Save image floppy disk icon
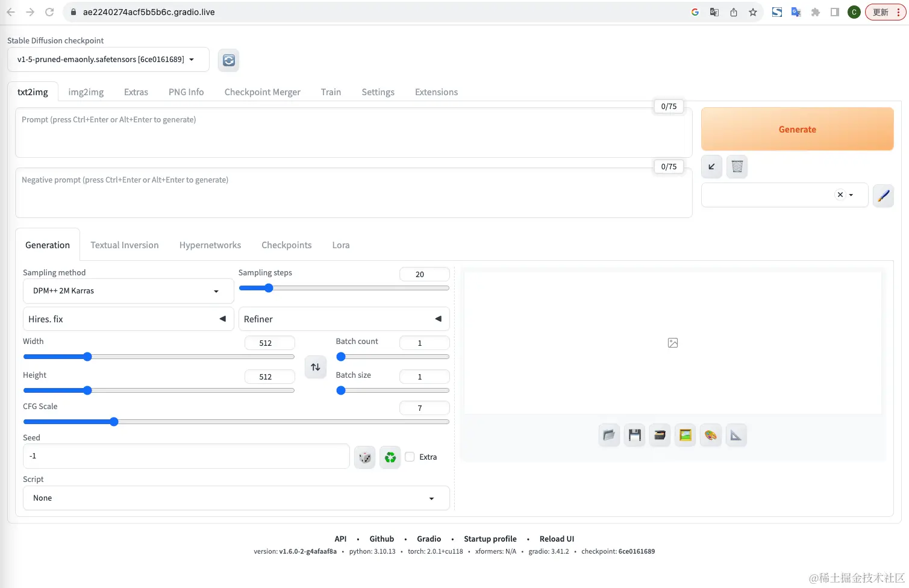 635,435
